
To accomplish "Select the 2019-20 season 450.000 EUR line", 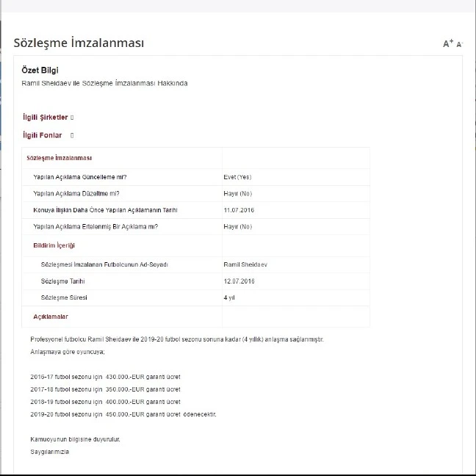I will pyautogui.click(x=123, y=414).
